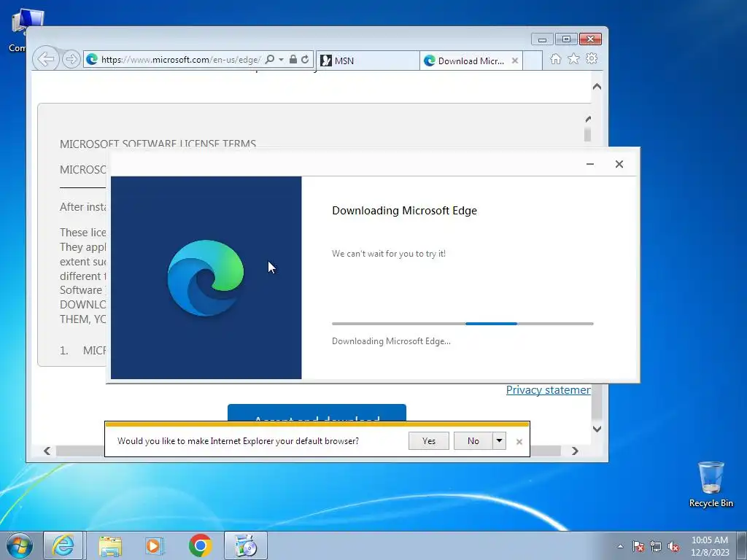Open Internet Explorer from the taskbar
This screenshot has width=747, height=560.
(63, 545)
